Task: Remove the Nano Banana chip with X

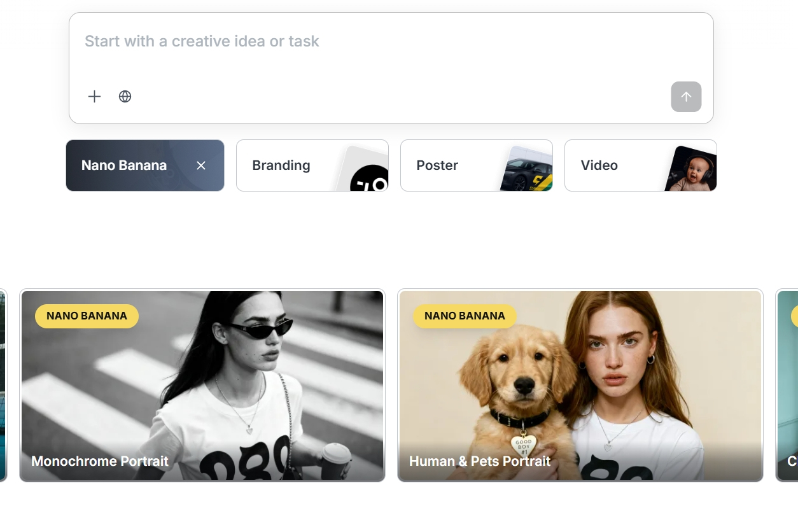Action: (x=201, y=165)
